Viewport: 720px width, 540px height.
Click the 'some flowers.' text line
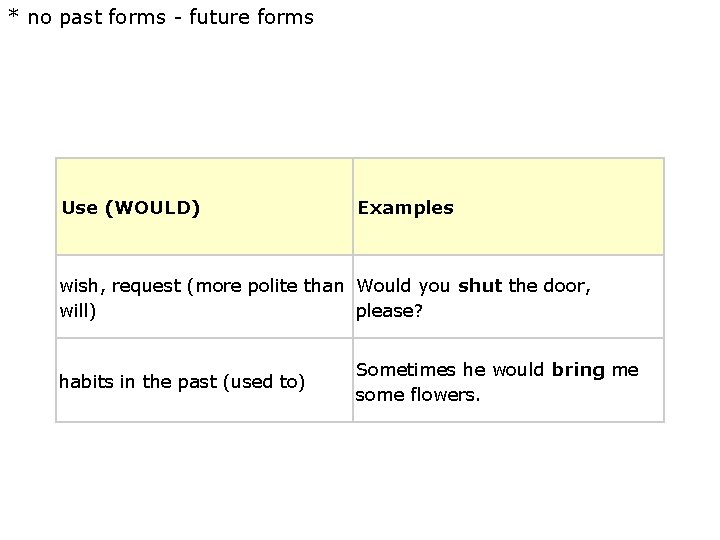(417, 395)
